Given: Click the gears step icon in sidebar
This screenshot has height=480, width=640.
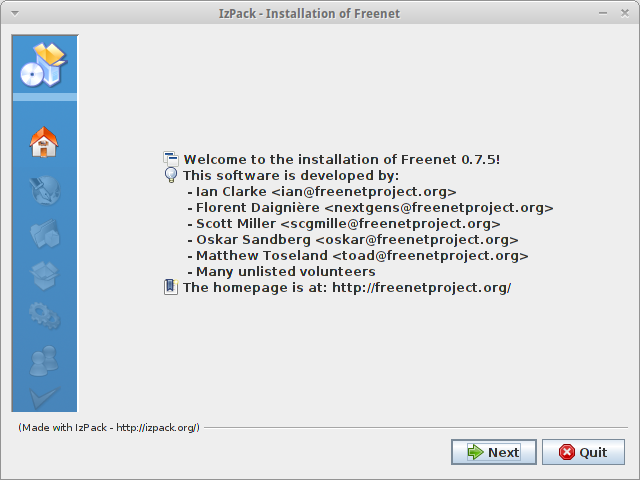Looking at the screenshot, I should (x=45, y=316).
